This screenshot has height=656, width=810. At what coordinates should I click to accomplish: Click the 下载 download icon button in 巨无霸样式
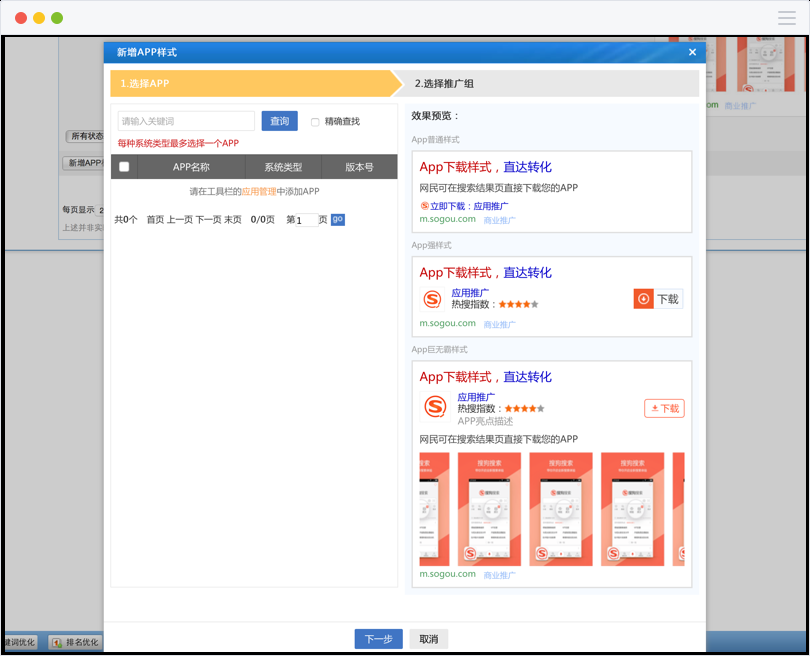point(664,408)
